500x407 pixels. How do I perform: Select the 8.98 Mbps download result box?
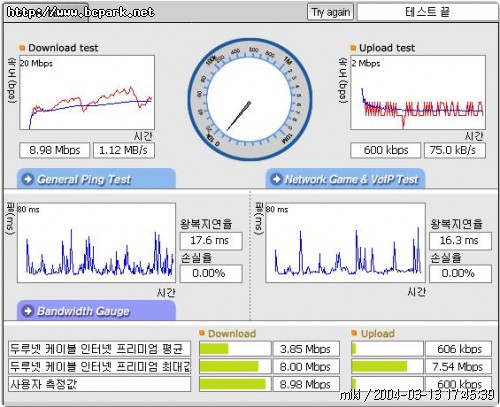pos(55,150)
